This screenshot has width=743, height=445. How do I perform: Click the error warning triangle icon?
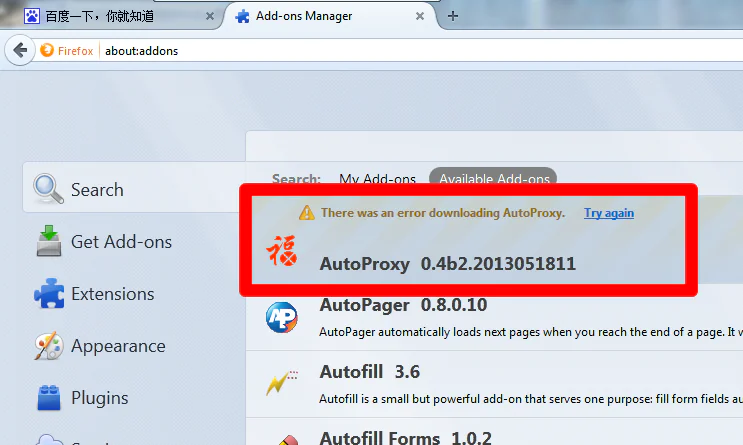click(308, 213)
